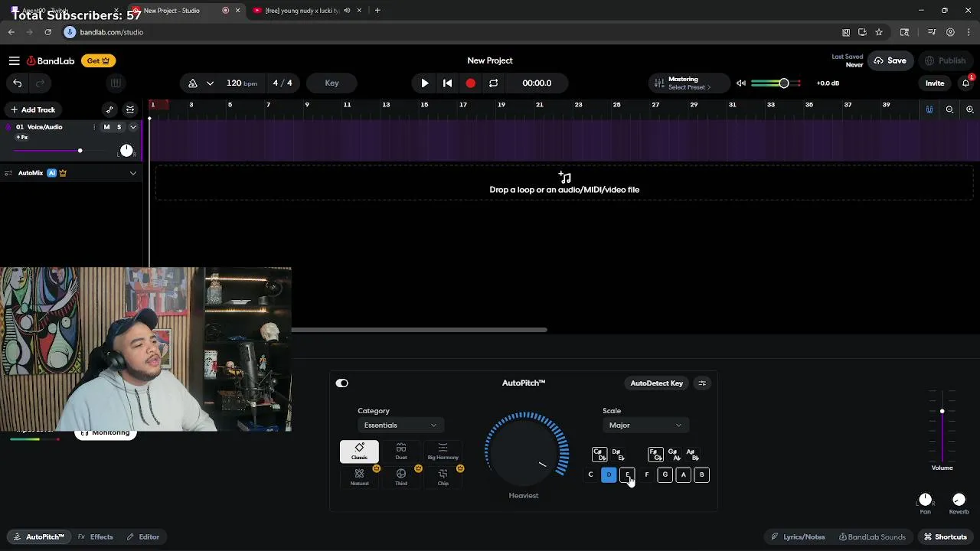Screen dimensions: 980x551
Task: Toggle loop cycle mode
Action: coord(493,83)
